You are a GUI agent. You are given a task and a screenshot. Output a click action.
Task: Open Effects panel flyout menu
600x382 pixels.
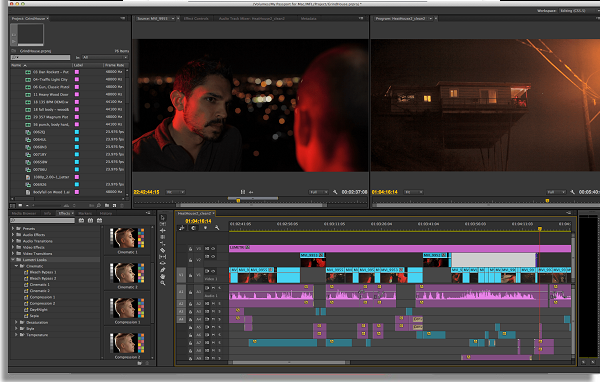click(148, 213)
